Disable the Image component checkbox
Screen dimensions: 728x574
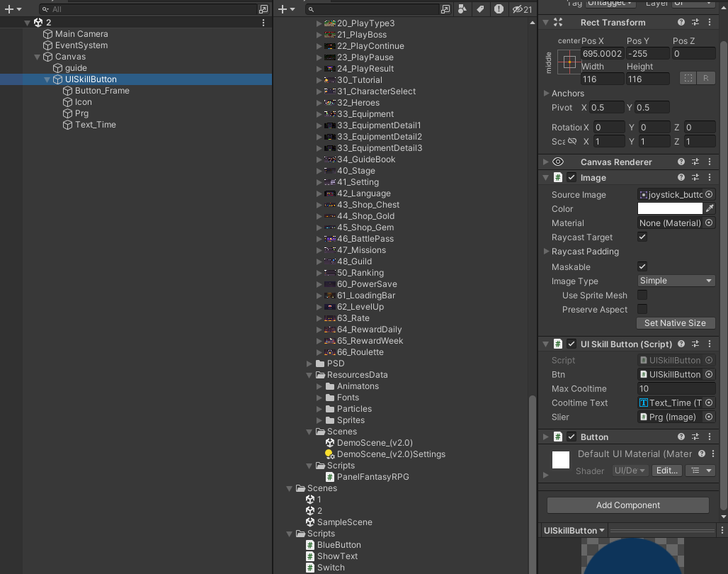pyautogui.click(x=571, y=178)
